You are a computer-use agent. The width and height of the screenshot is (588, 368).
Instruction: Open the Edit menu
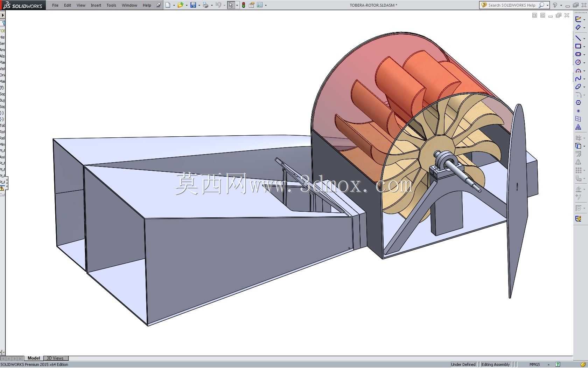pyautogui.click(x=68, y=5)
